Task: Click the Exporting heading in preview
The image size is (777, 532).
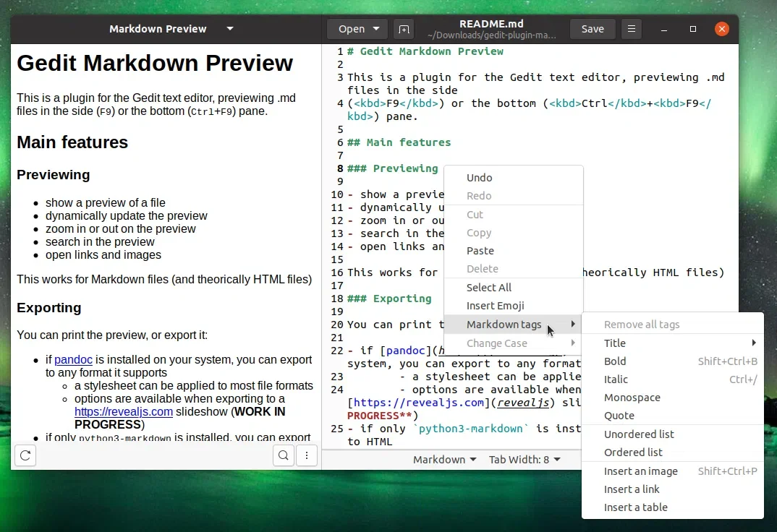Action: click(49, 308)
